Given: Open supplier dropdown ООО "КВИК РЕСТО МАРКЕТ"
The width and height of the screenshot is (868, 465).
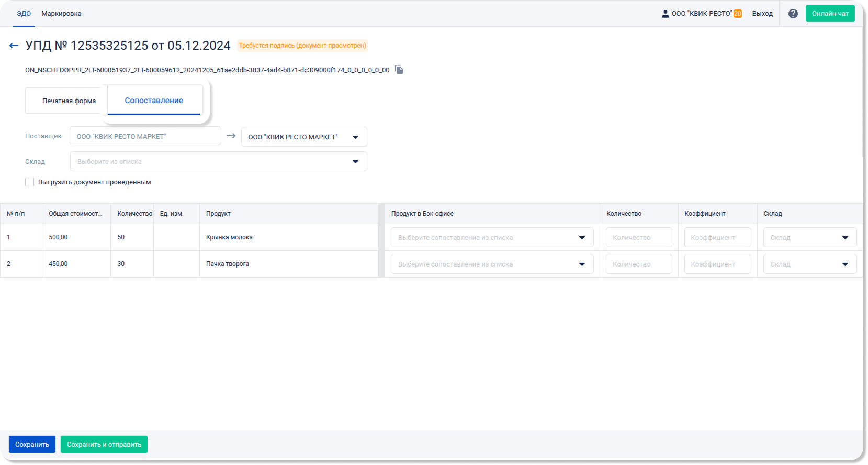Looking at the screenshot, I should coord(303,137).
